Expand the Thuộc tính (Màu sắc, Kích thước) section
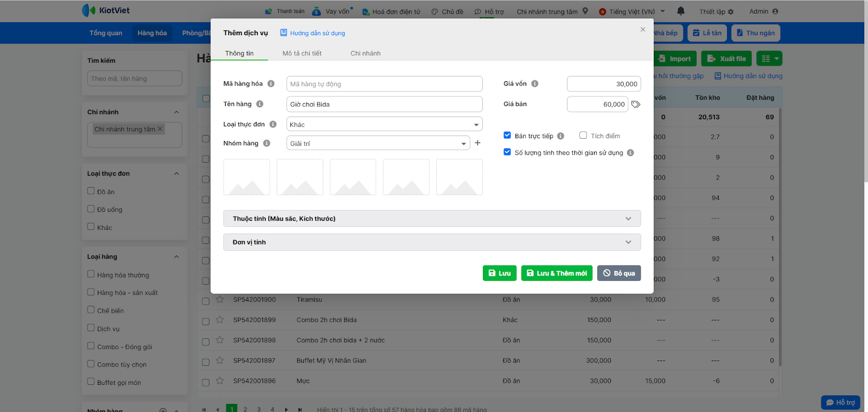 pos(432,218)
